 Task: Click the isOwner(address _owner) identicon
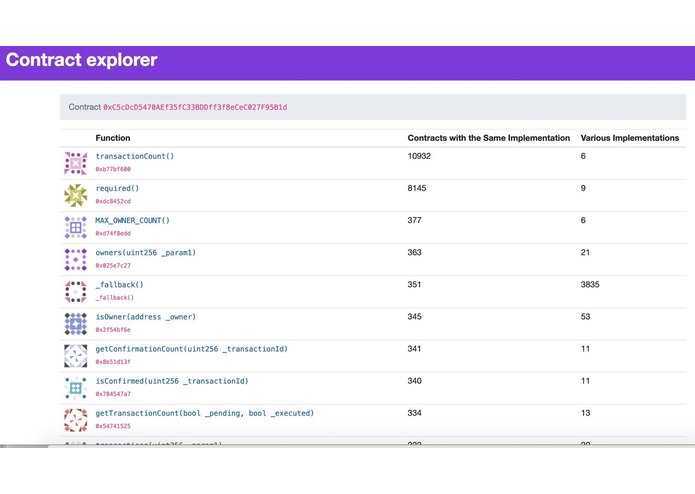[x=76, y=324]
